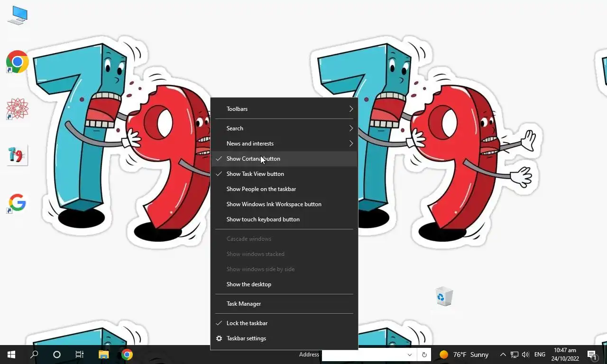Open the clock showing 10:47 am

tap(565, 355)
